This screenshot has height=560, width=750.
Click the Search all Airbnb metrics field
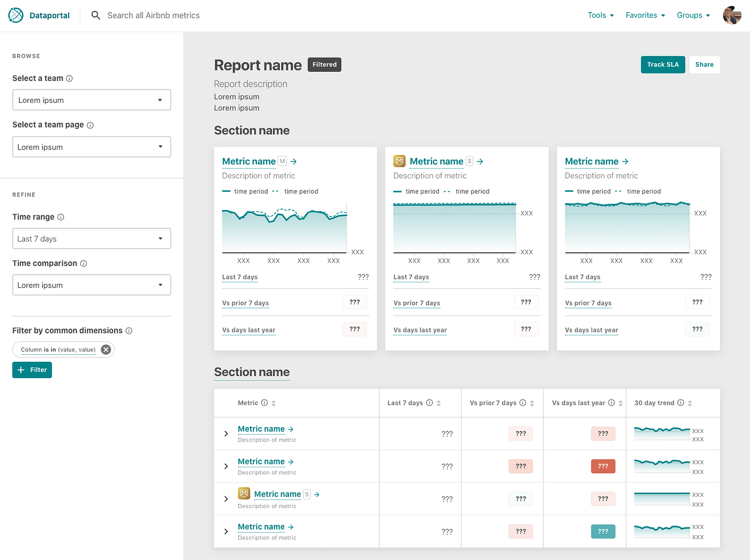click(154, 16)
